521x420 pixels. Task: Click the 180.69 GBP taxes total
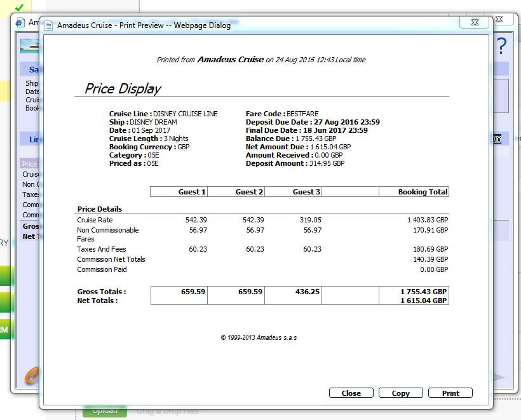[430, 249]
